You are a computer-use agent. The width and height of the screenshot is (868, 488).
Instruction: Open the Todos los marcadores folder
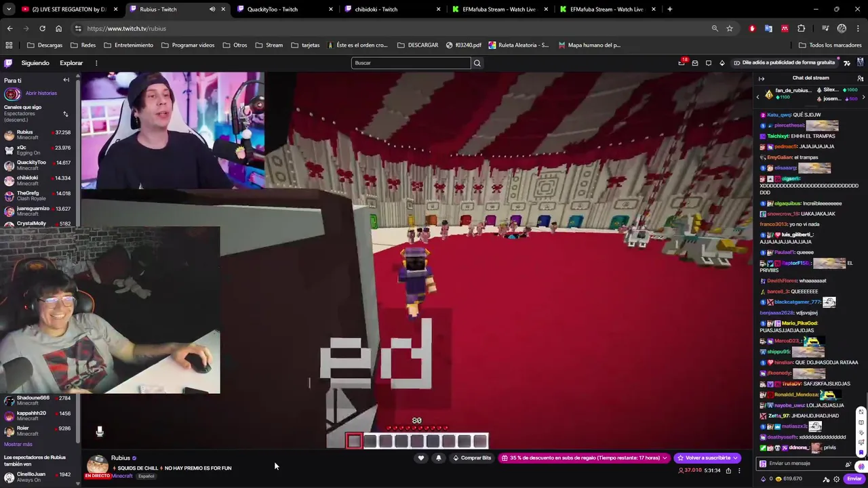coord(830,45)
